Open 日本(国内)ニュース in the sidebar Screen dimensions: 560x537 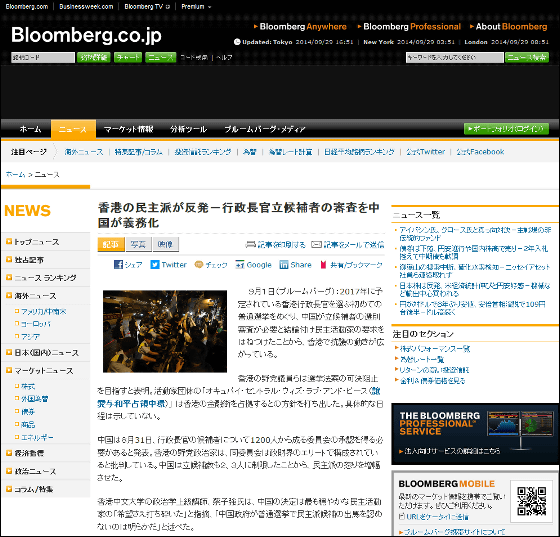tap(46, 353)
